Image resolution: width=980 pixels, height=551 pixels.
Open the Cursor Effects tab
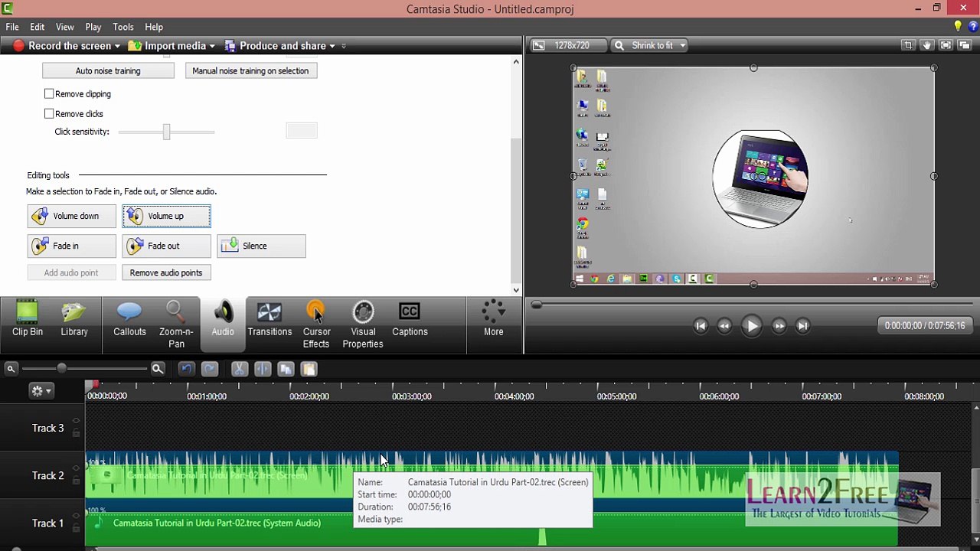point(316,324)
